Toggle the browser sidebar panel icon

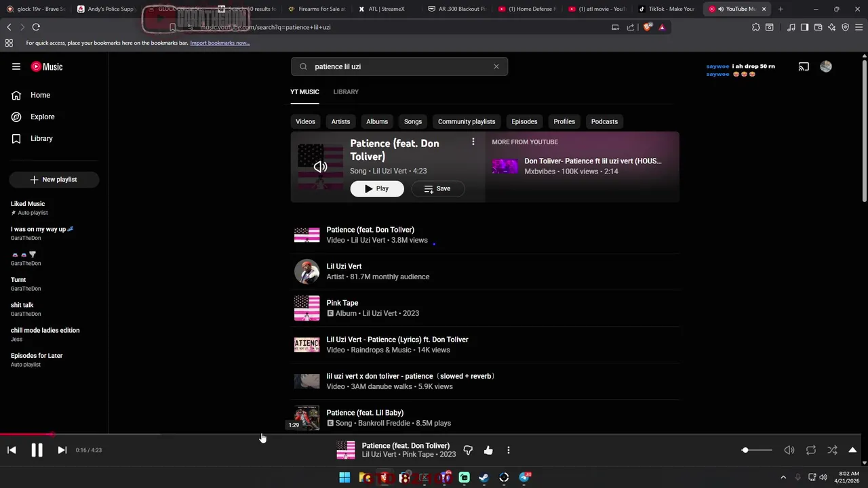click(804, 27)
